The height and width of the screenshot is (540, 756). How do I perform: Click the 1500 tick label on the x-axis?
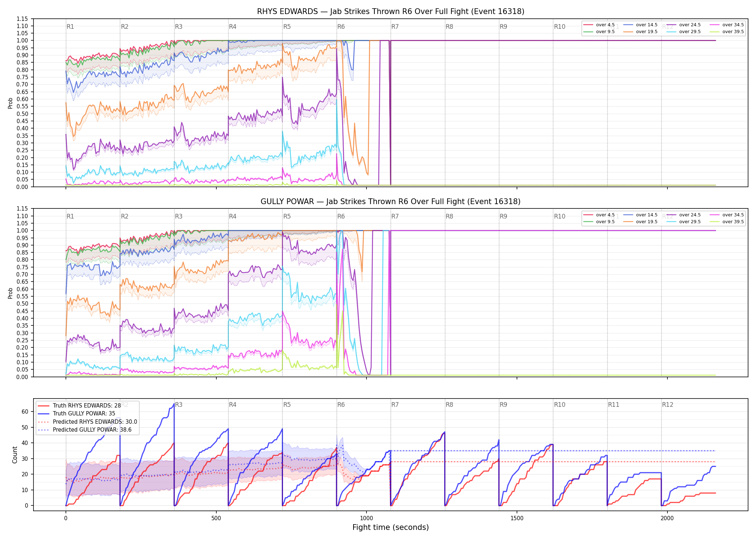517,518
